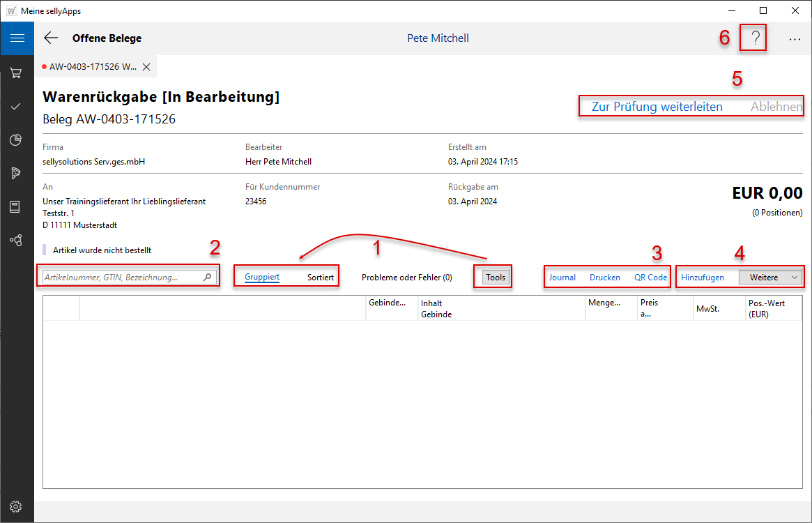
Task: Open the three-dots overflow menu
Action: pyautogui.click(x=795, y=39)
